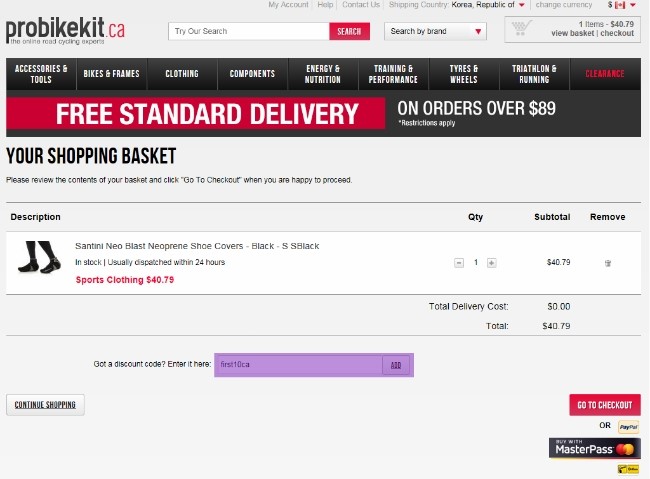Click the Continue Shopping button
The image size is (650, 479).
pyautogui.click(x=46, y=405)
